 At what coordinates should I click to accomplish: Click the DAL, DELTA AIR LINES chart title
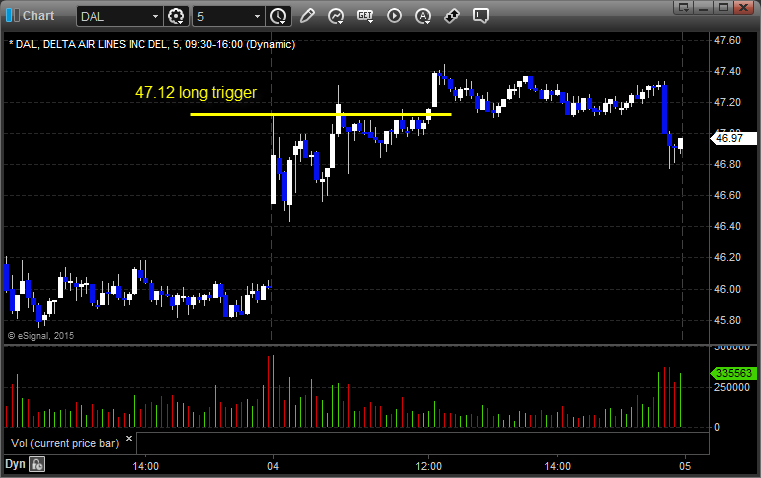[151, 45]
